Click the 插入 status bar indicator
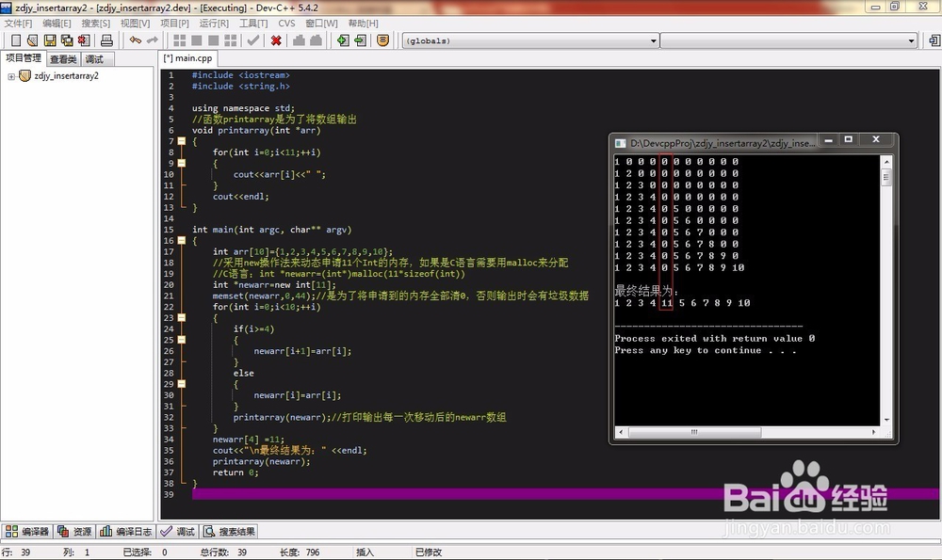 (x=365, y=552)
